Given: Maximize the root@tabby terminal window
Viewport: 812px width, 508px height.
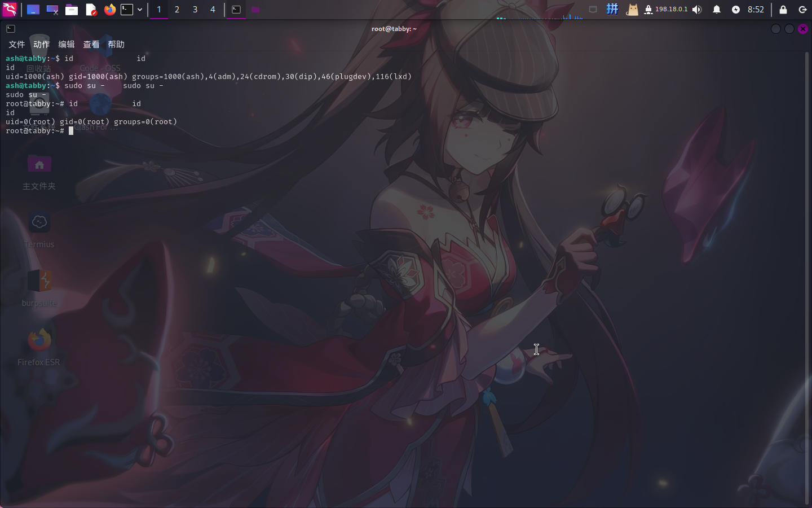Looking at the screenshot, I should [x=789, y=29].
